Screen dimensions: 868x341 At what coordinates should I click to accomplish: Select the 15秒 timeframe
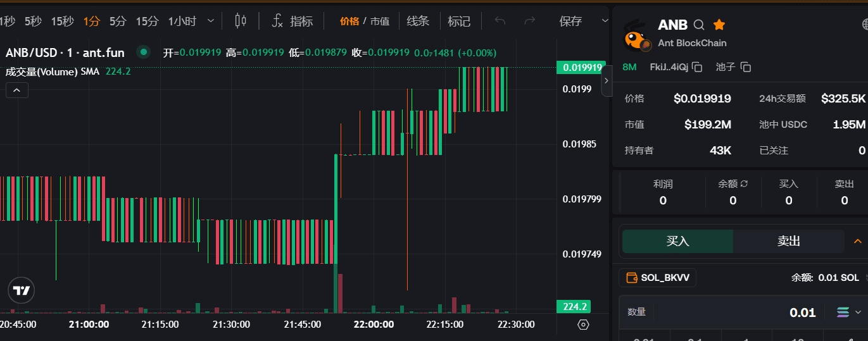click(62, 21)
